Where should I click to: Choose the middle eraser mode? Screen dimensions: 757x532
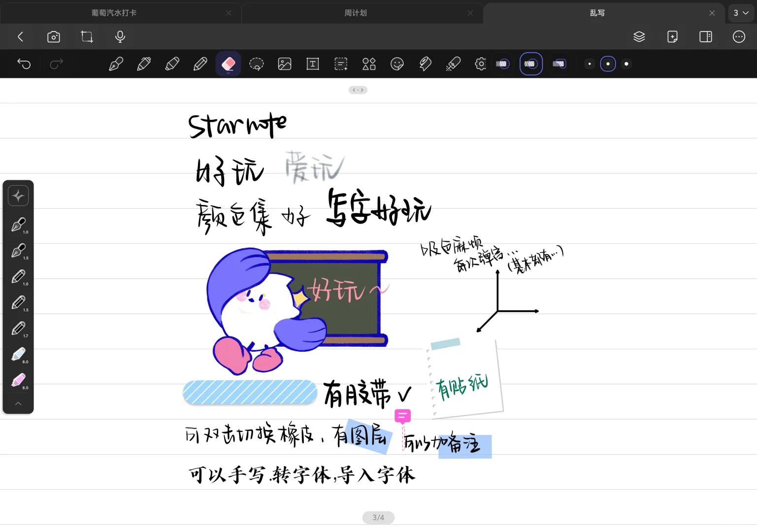(x=531, y=64)
